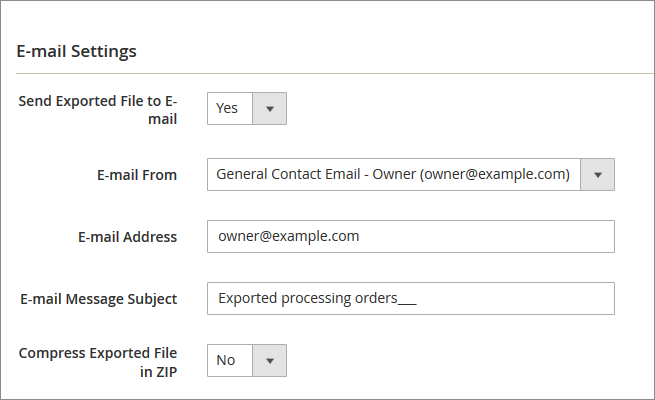Open the Send Exported File Yes selector

tap(247, 108)
